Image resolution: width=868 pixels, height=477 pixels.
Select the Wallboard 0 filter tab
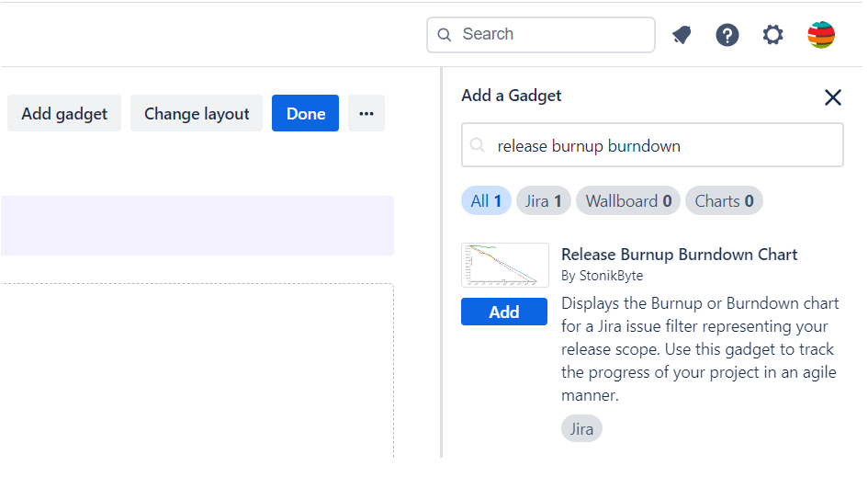(628, 200)
